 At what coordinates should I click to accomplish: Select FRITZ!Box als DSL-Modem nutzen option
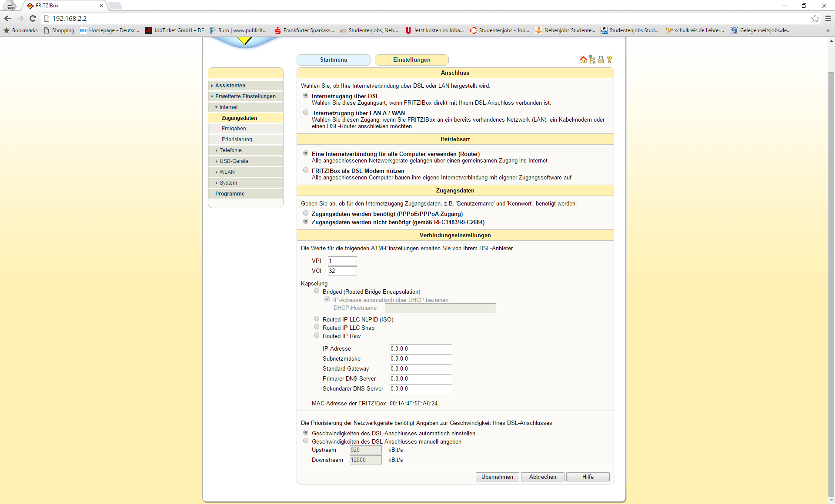point(306,170)
